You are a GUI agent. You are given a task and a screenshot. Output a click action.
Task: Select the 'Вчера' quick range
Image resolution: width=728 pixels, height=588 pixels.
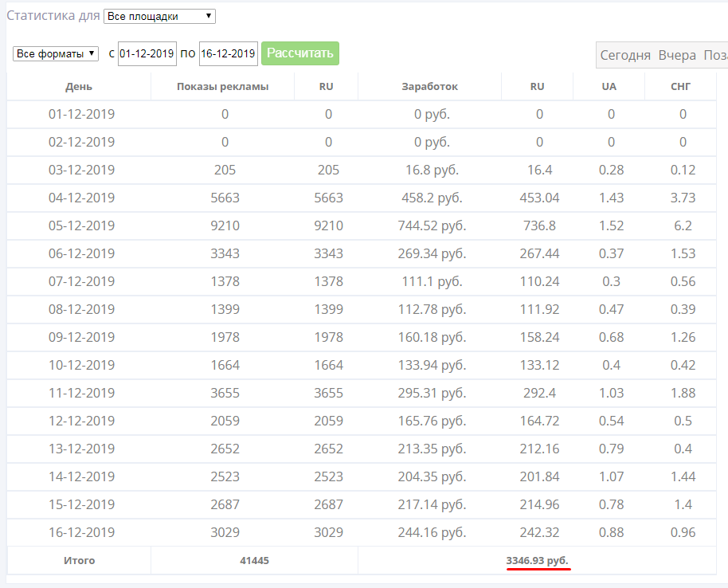point(677,55)
